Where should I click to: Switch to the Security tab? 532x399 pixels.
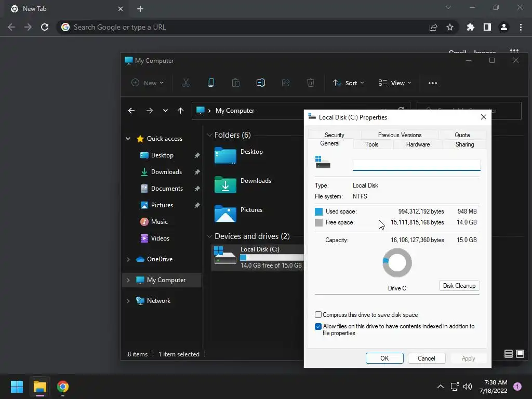pyautogui.click(x=334, y=135)
